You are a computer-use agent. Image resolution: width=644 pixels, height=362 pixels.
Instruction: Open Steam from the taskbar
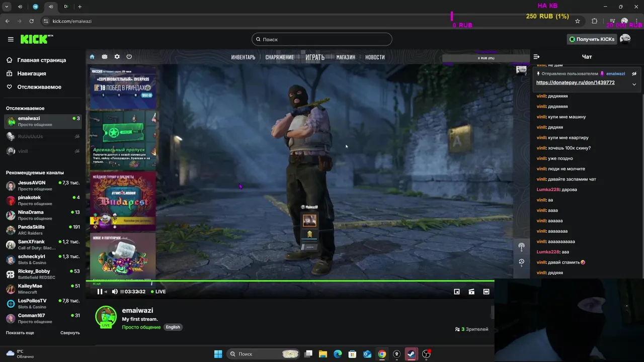pyautogui.click(x=412, y=354)
